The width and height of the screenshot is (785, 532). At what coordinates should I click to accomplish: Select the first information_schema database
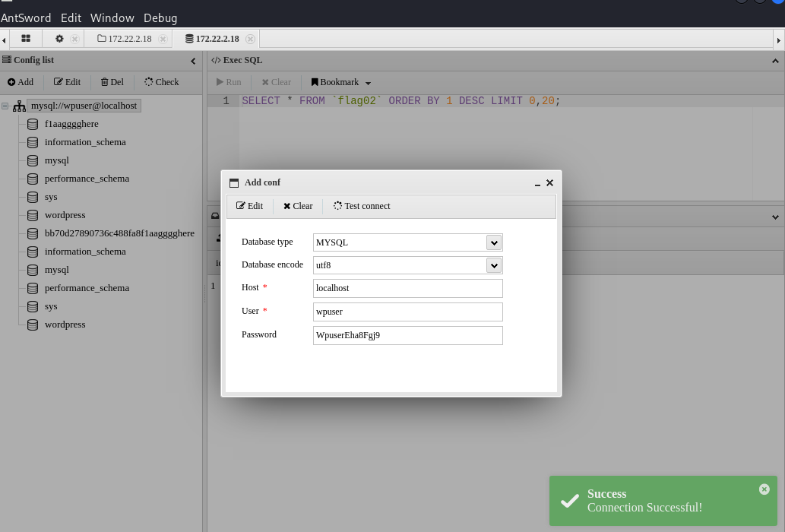click(85, 142)
